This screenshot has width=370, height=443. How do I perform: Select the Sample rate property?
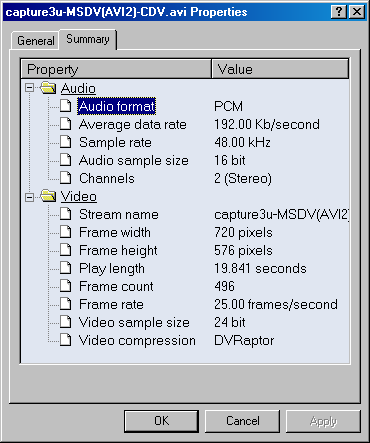tap(115, 142)
